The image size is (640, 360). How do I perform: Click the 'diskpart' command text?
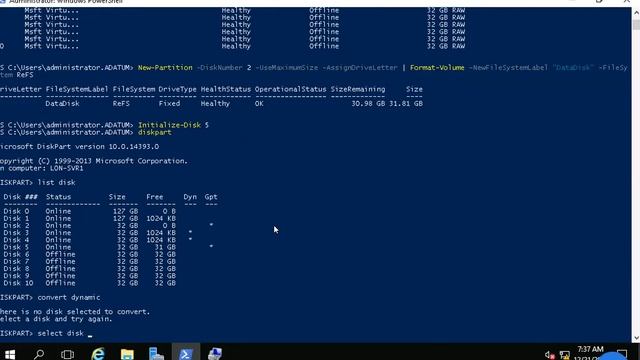(x=155, y=132)
